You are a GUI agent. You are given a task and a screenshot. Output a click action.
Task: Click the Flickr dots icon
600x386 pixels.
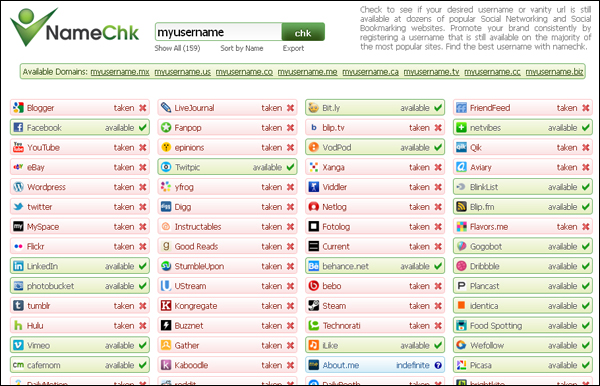tap(18, 246)
